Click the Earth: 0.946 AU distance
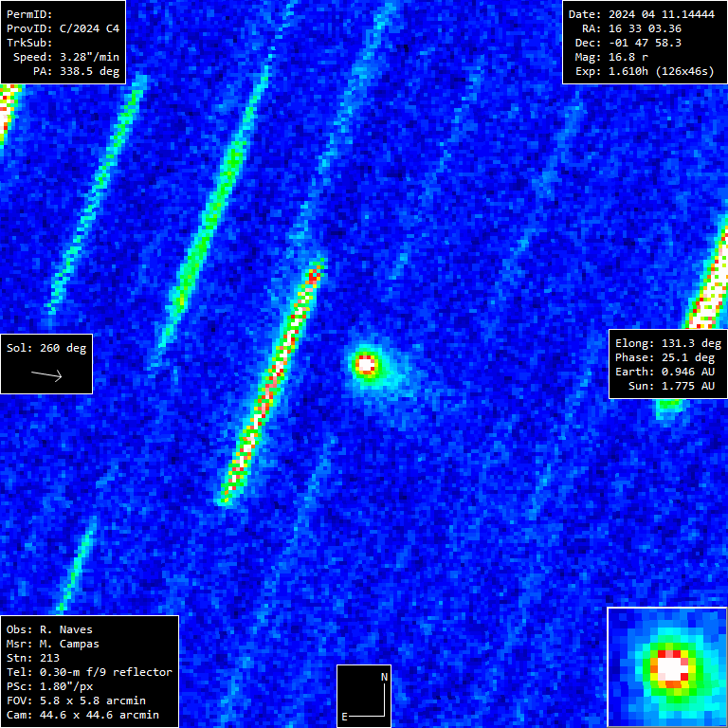Viewport: 728px width, 728px height. [x=664, y=372]
